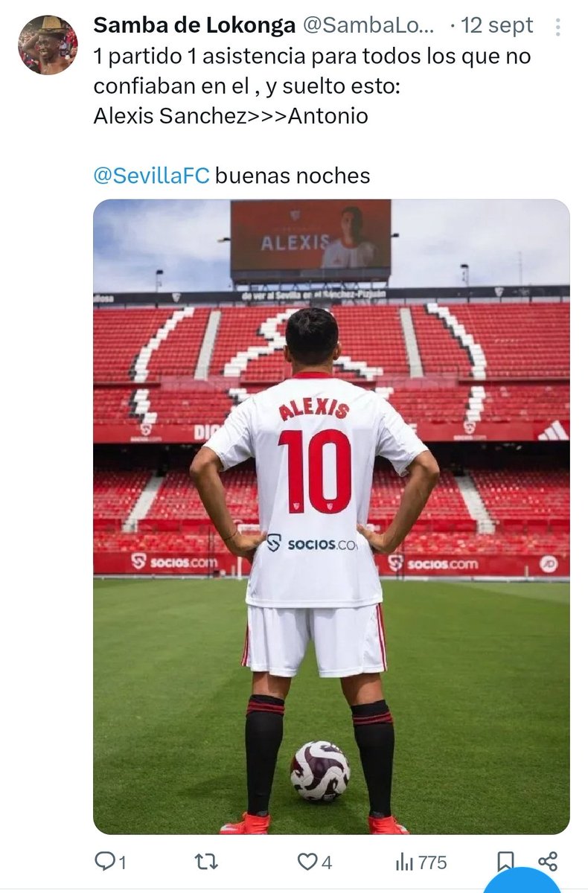Screen dimensions: 588x893
Task: Tap the Samba de Lokonga display name
Action: pos(194,25)
